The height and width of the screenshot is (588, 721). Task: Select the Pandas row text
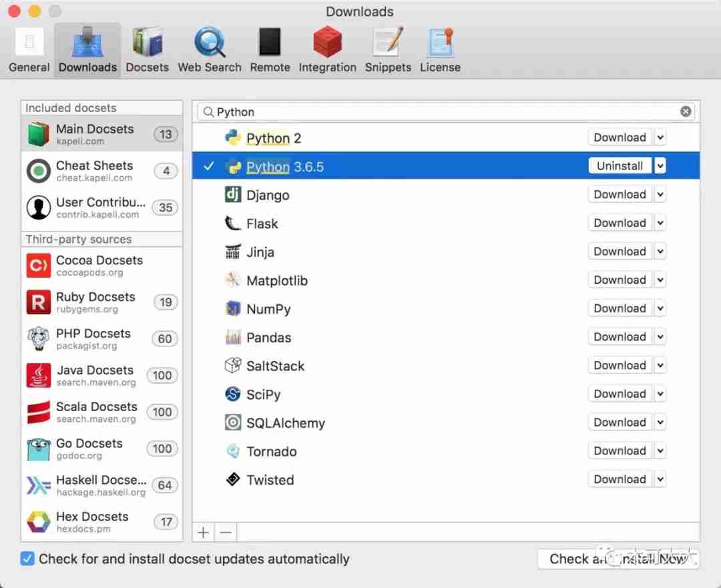268,338
